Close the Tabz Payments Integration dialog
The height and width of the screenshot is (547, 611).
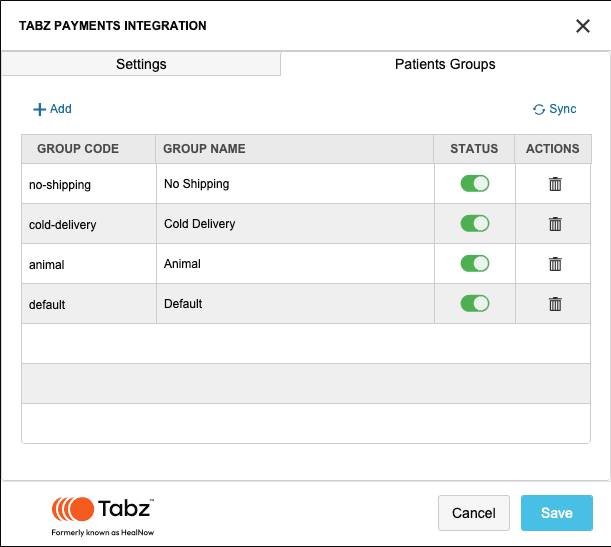582,26
